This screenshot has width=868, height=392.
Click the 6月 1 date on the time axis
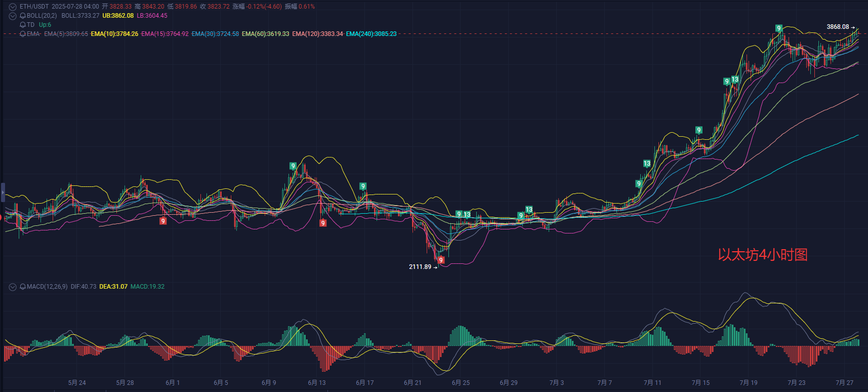pos(173,383)
